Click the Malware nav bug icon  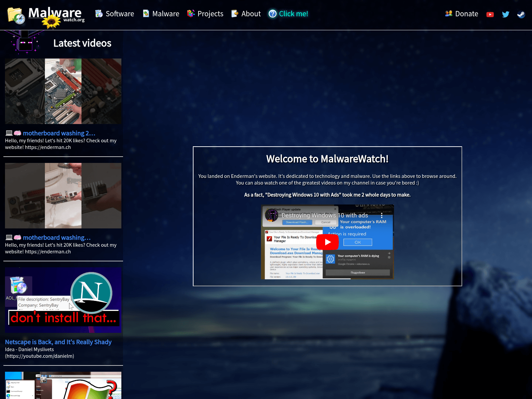146,14
